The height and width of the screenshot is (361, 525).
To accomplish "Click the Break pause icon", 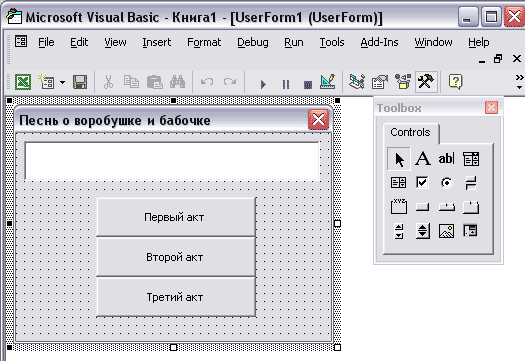I will click(286, 84).
